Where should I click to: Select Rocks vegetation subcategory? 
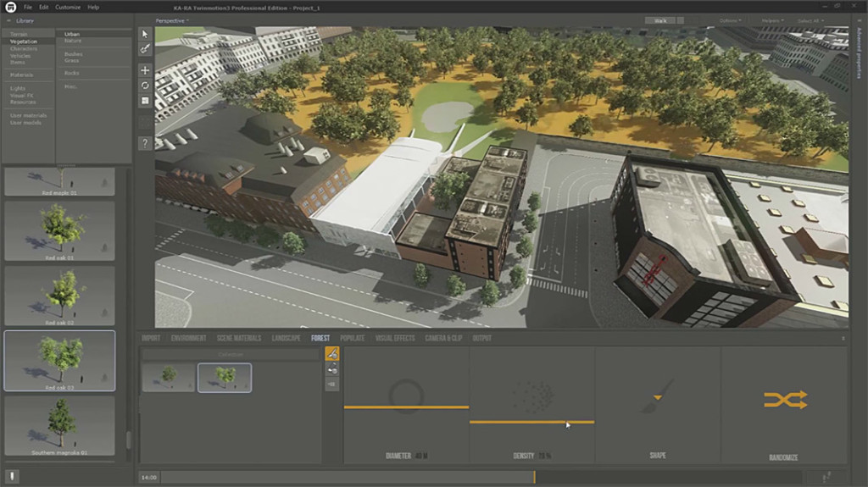click(71, 73)
